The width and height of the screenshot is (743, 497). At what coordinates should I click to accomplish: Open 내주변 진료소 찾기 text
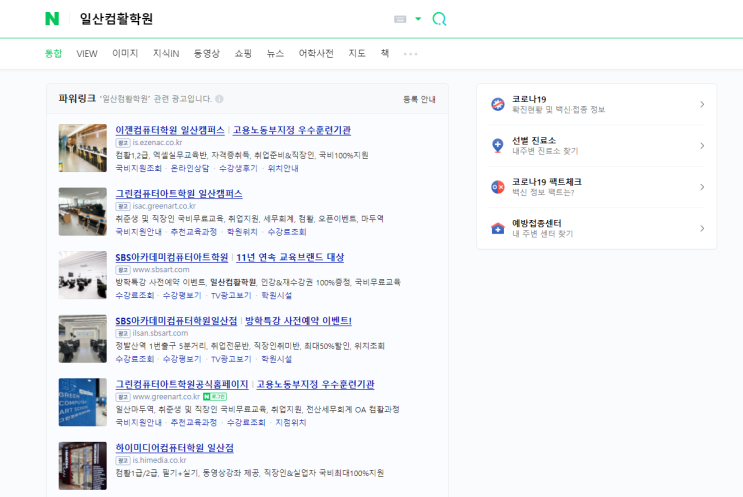(x=545, y=151)
